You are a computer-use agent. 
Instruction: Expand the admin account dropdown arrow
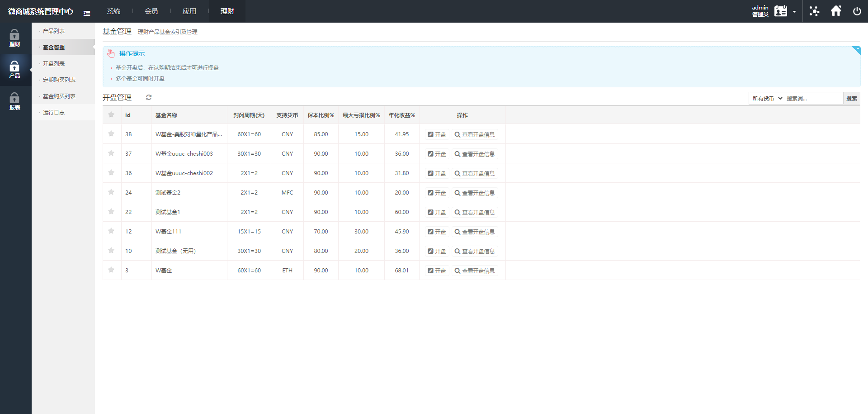tap(794, 12)
